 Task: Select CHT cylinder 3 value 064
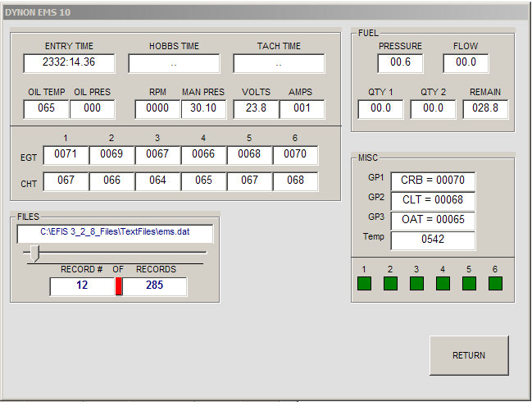tap(157, 181)
